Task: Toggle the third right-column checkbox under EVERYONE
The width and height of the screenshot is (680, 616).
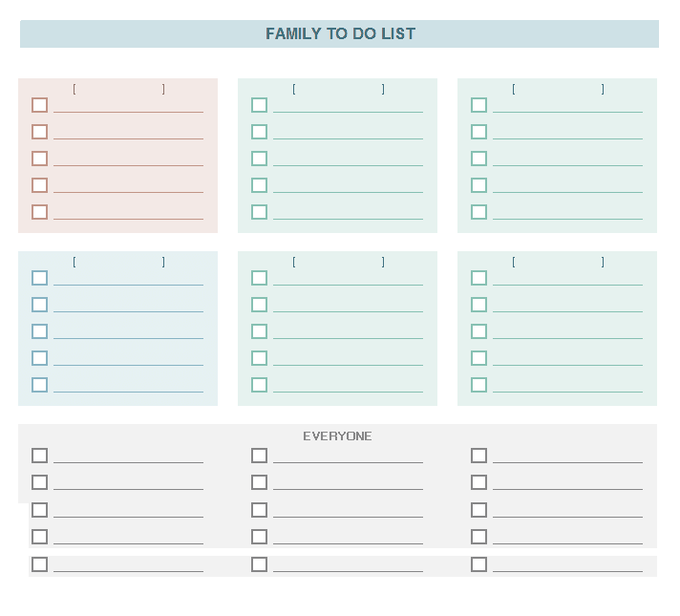Action: pos(478,510)
